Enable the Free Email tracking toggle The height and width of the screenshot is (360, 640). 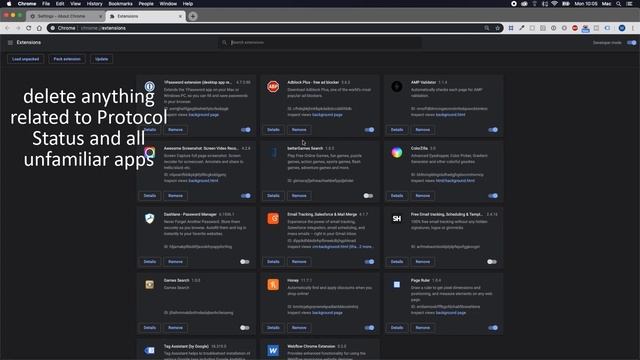tap(492, 262)
